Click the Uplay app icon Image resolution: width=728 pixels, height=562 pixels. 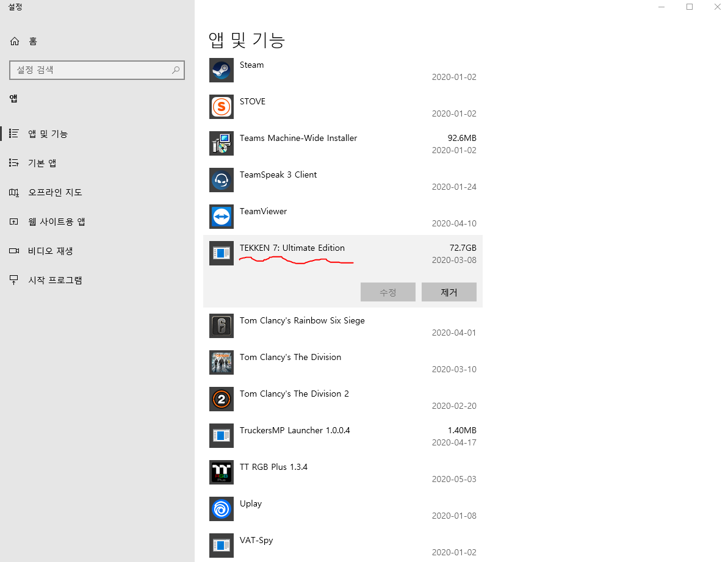tap(222, 509)
